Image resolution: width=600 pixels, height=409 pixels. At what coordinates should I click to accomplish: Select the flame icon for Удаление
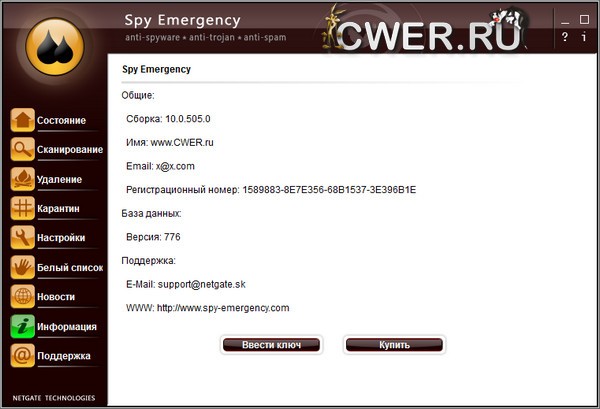22,179
